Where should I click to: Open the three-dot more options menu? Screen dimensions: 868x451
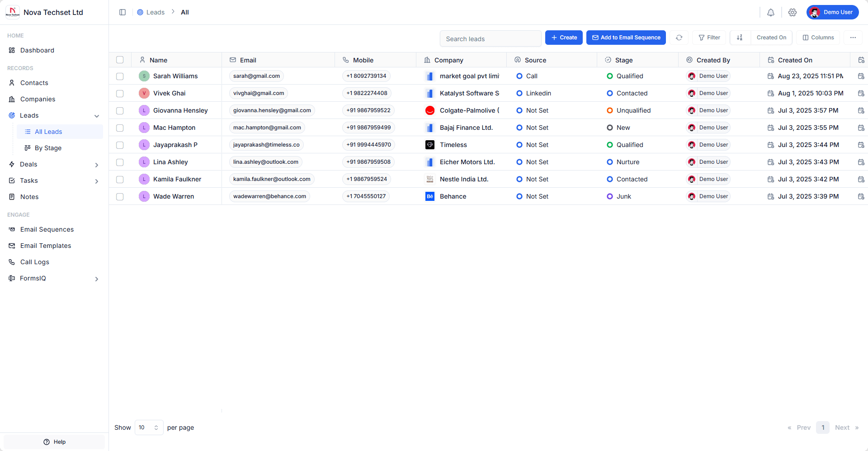coord(853,38)
